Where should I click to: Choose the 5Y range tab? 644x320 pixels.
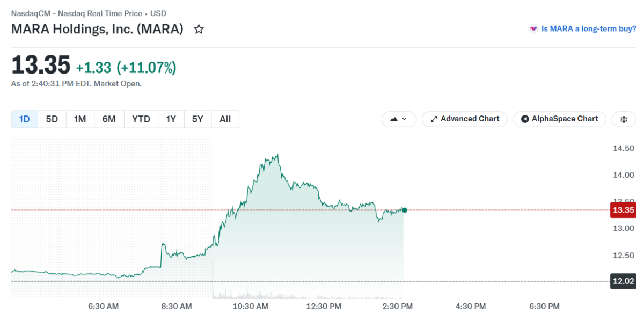197,119
